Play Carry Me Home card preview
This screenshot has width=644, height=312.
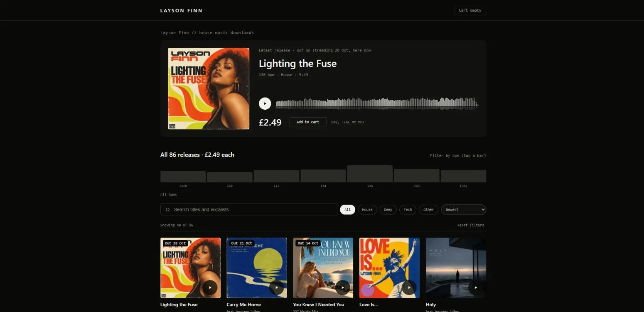tap(276, 287)
